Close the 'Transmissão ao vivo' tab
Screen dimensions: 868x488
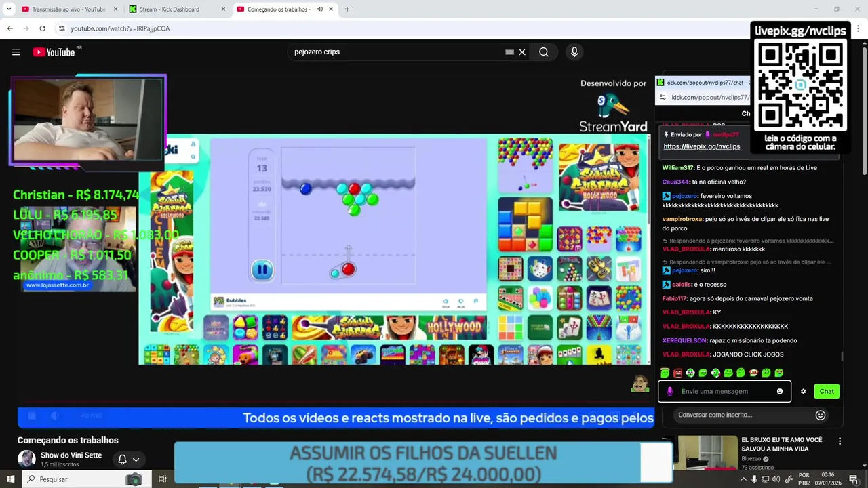click(115, 9)
